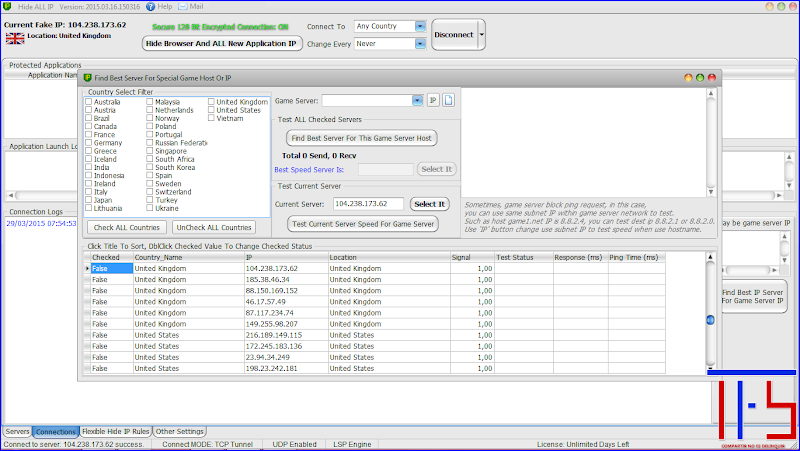Click the shield icon in Find Best Server dialog
Screen dimensions: 800x451
pyautogui.click(x=87, y=78)
